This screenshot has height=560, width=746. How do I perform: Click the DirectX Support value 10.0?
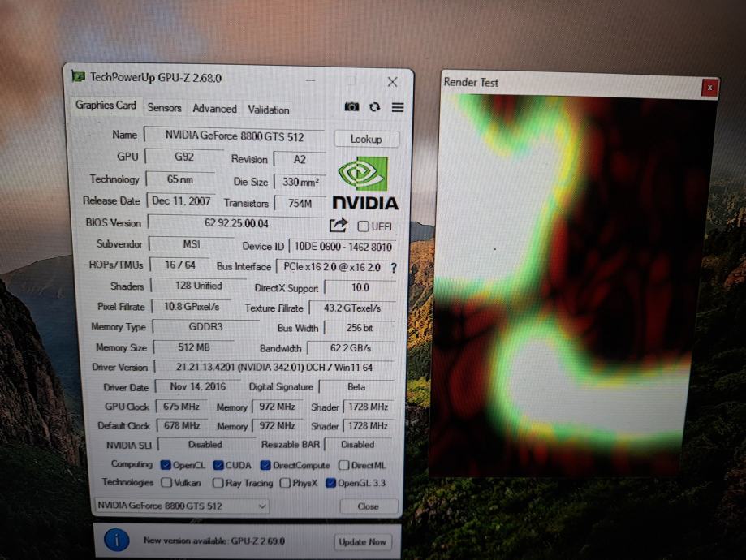[360, 287]
